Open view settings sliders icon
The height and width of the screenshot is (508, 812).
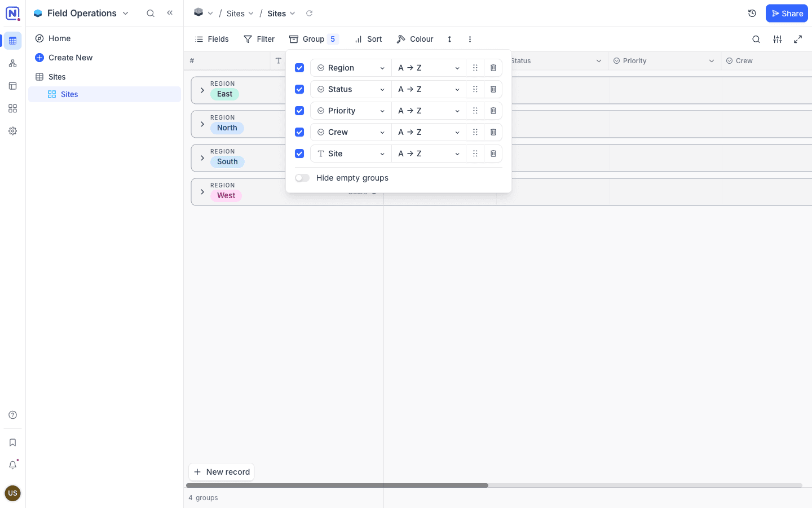[x=778, y=39]
